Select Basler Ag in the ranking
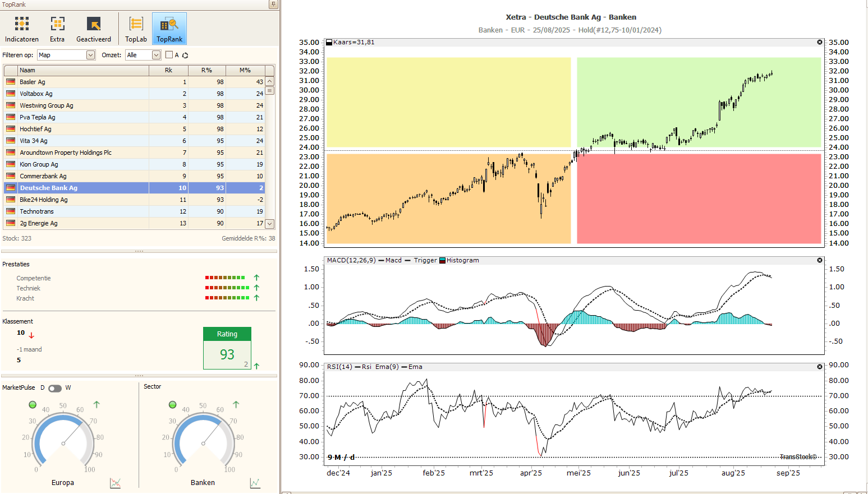Screen dimensions: 868x494 click(x=33, y=82)
